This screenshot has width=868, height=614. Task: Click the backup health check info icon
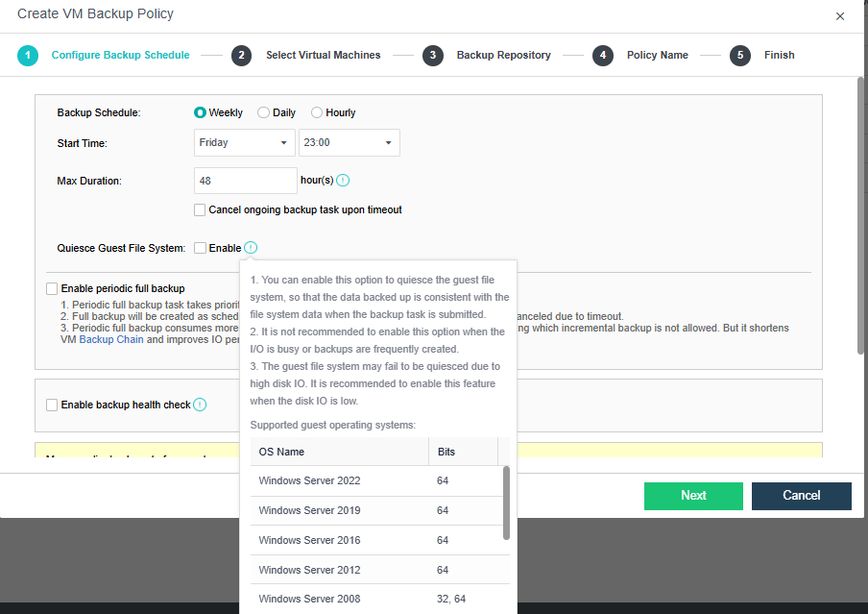[200, 405]
